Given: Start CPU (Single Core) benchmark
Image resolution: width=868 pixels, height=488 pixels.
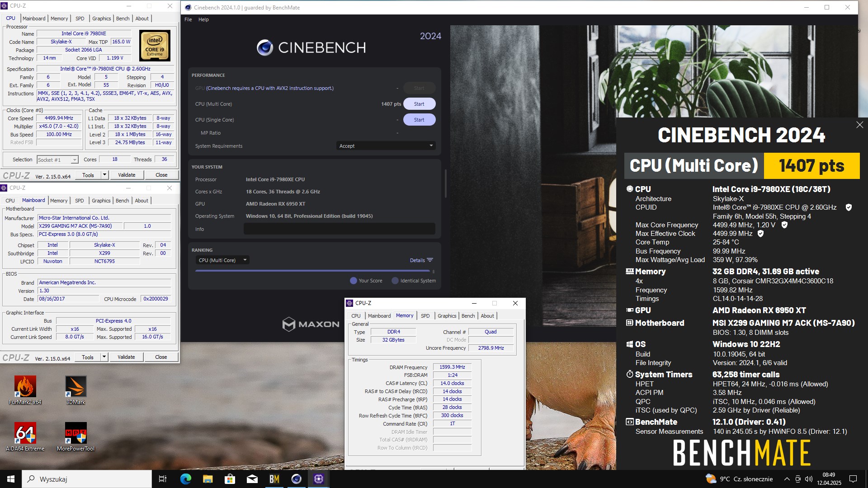Looking at the screenshot, I should point(419,120).
